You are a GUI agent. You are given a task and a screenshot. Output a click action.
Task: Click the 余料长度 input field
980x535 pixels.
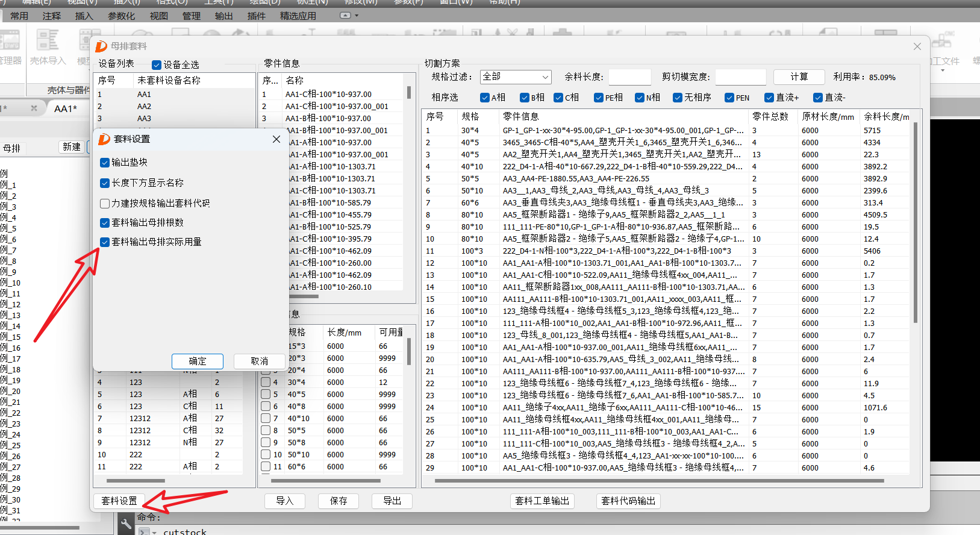[x=629, y=77]
